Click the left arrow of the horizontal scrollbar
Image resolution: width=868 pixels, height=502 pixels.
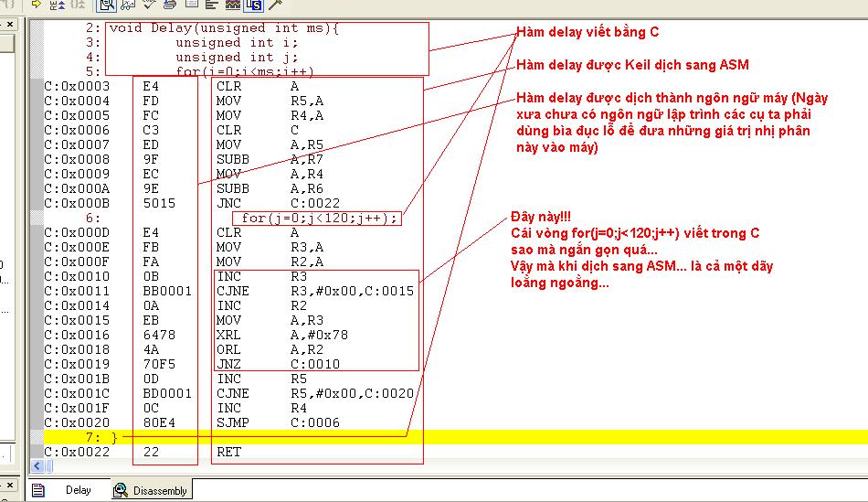click(37, 466)
